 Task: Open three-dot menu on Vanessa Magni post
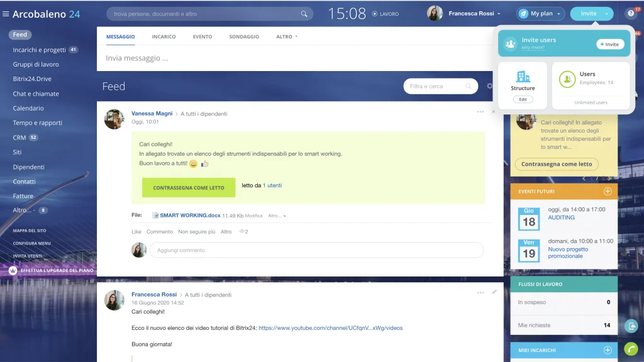click(x=480, y=112)
